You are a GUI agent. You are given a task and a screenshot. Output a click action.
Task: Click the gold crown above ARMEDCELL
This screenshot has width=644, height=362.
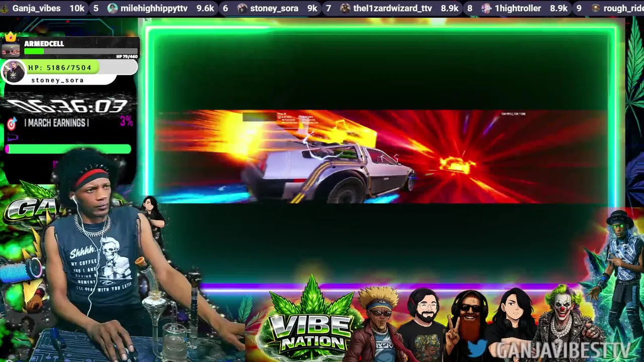(11, 37)
